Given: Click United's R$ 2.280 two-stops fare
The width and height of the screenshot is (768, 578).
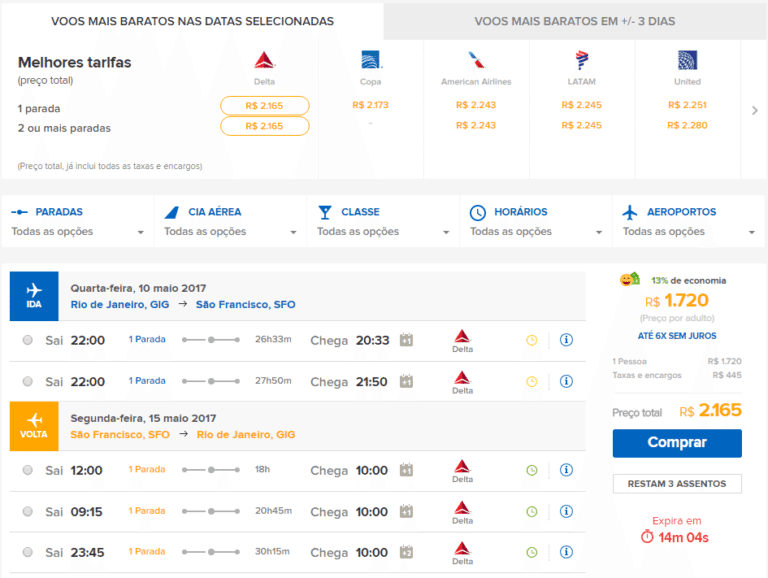Looking at the screenshot, I should click(x=687, y=125).
